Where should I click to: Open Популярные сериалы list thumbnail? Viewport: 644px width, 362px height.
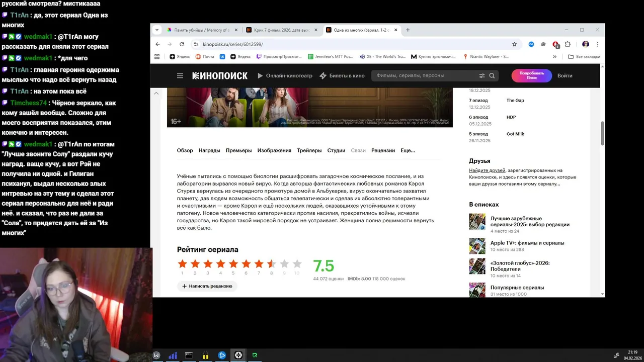pyautogui.click(x=477, y=289)
